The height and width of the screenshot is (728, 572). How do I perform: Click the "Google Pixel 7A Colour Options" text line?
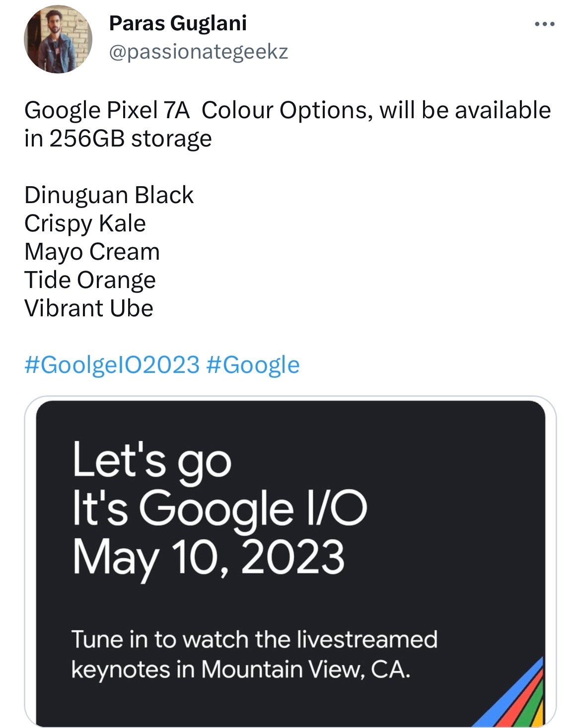point(287,110)
